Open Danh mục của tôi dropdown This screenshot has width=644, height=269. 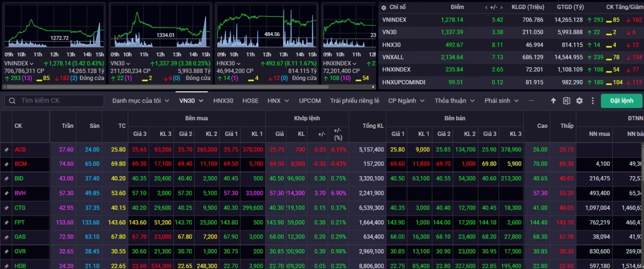(x=140, y=100)
